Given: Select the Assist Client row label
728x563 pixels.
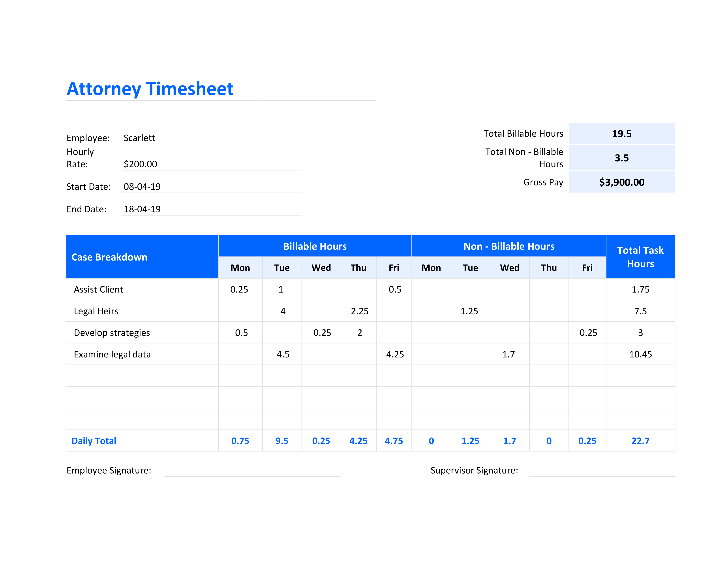Looking at the screenshot, I should (98, 289).
